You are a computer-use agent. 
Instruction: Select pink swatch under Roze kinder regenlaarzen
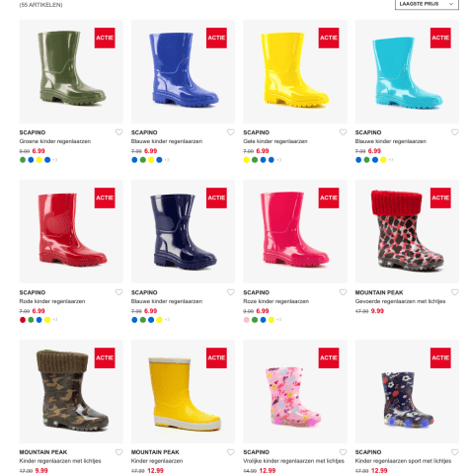[246, 320]
